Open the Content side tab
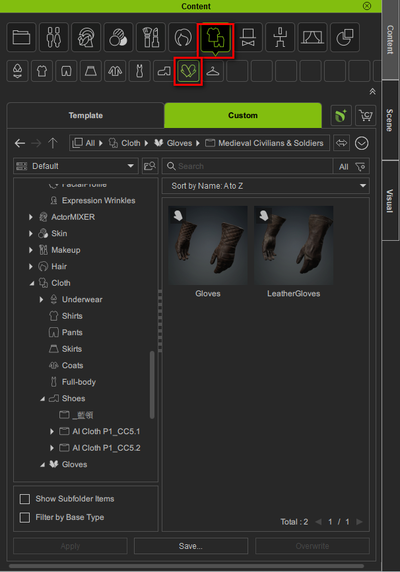This screenshot has width=400, height=572. (390, 40)
